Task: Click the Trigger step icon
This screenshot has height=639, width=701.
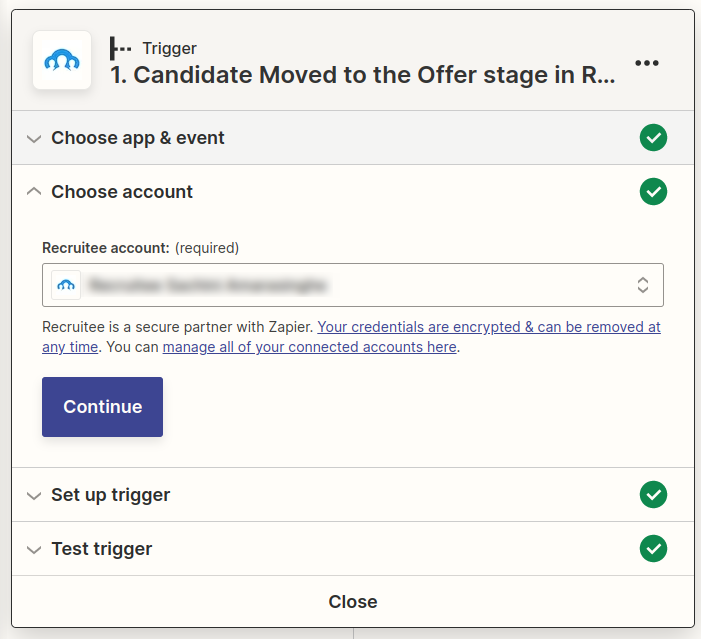Action: (x=121, y=48)
